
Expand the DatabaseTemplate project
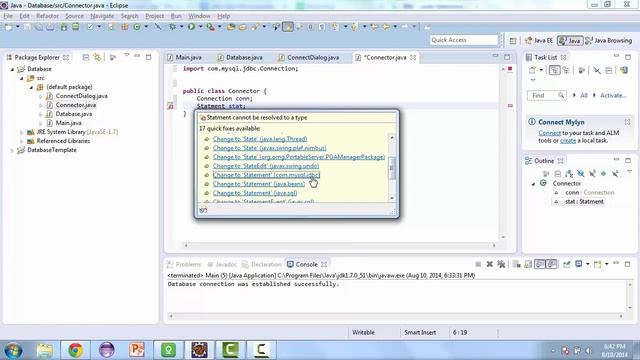click(x=12, y=150)
